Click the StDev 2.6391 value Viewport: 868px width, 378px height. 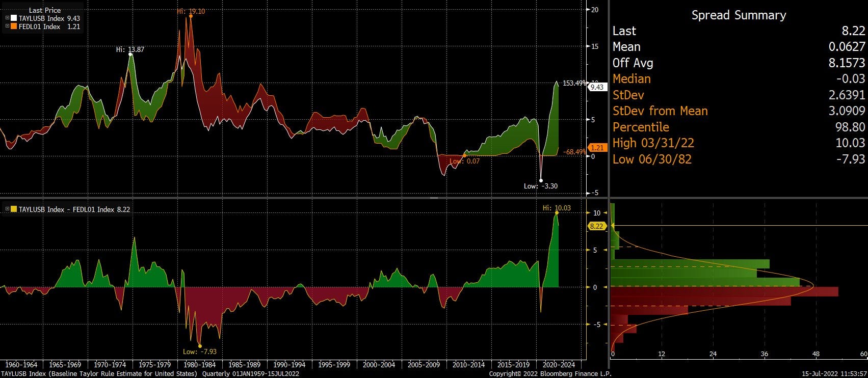[x=847, y=95]
